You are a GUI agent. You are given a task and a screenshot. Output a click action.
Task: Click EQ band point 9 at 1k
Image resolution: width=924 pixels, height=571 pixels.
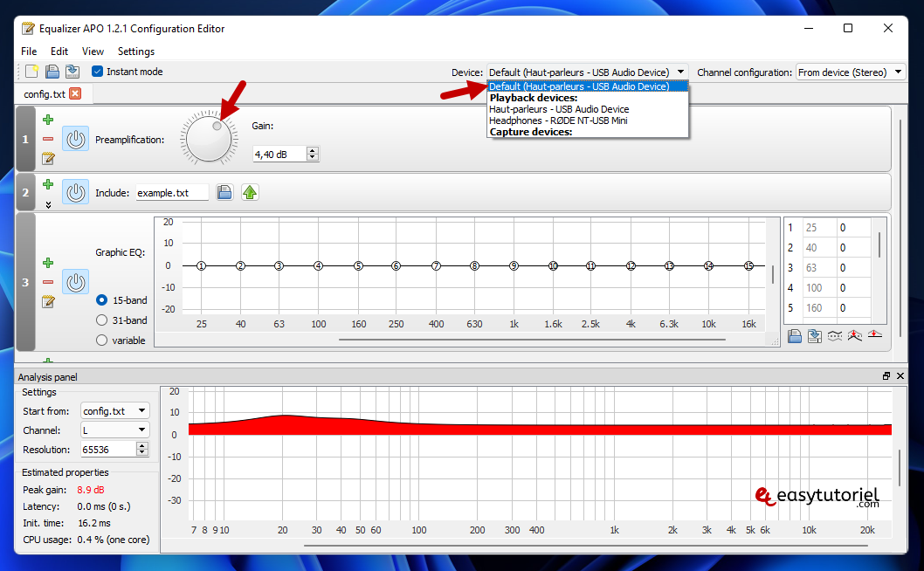point(514,265)
